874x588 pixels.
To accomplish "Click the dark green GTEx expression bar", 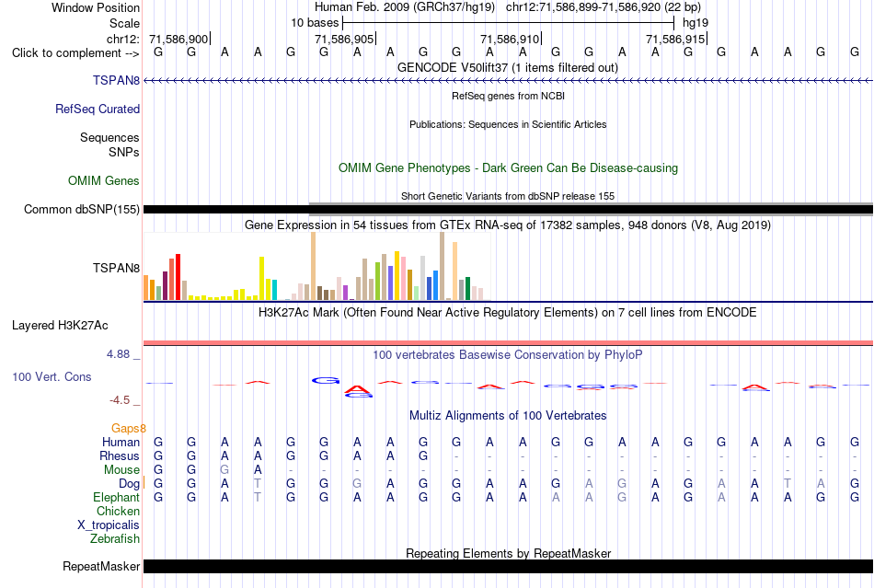I will click(467, 289).
